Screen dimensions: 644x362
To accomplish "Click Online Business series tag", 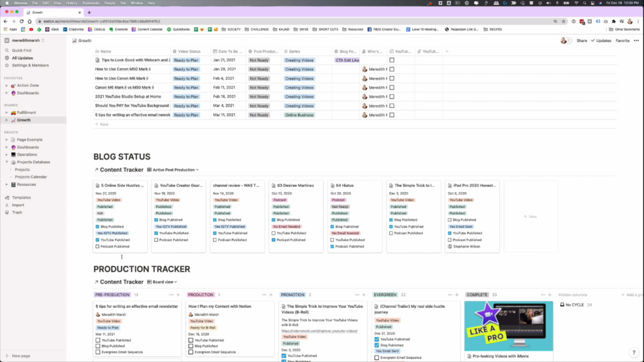I will (x=299, y=115).
